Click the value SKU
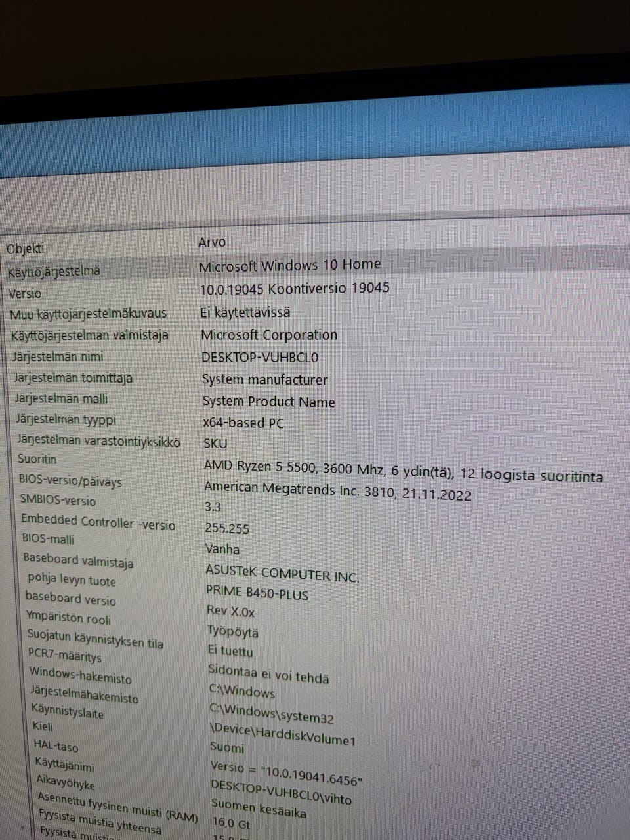This screenshot has width=630, height=840. [x=215, y=444]
